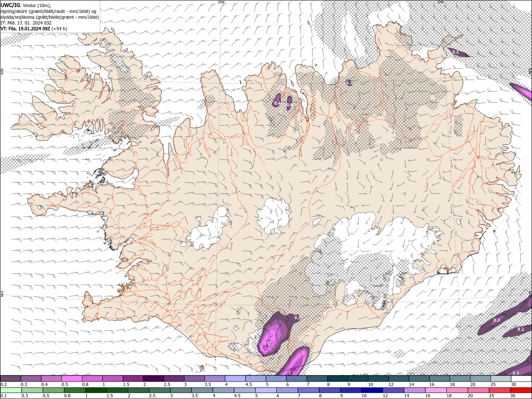
Task: Click the '0.1' label starting the lower legend
Action: pyautogui.click(x=4, y=396)
